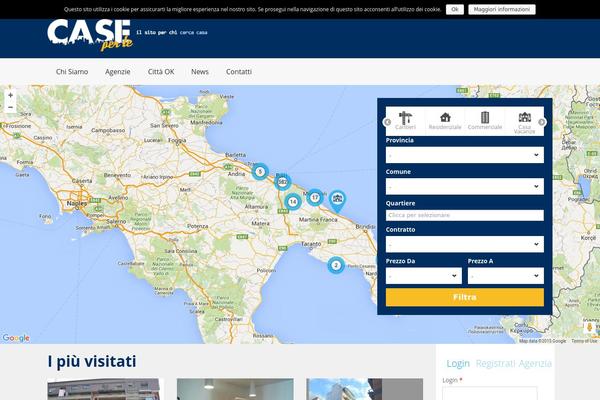Click the yellow Filtra button
This screenshot has height=400, width=600.
coord(465,297)
